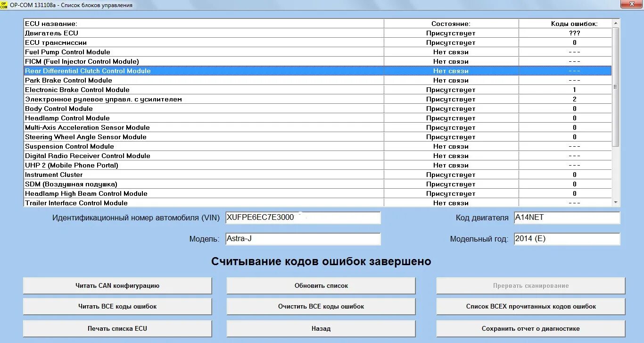Click 'Читать CAN конфигурацию' button
The width and height of the screenshot is (644, 343).
(117, 285)
